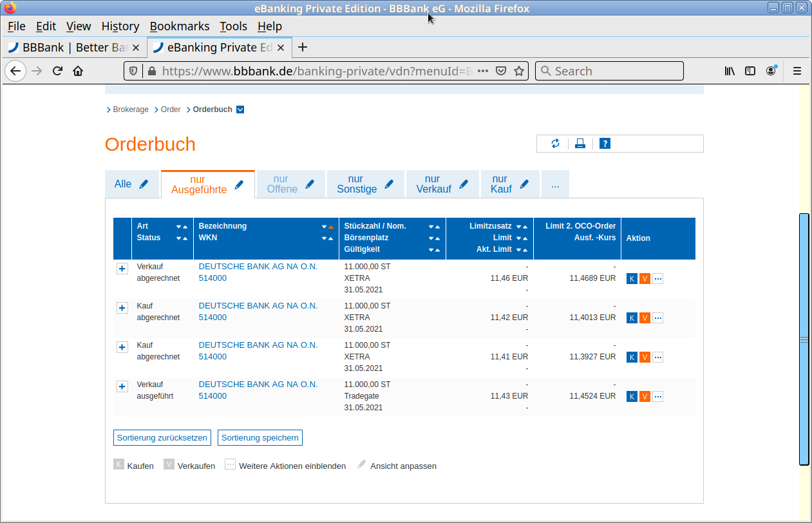Show more actions for 11,46 EUR order
The width and height of the screenshot is (812, 523).
coord(657,279)
